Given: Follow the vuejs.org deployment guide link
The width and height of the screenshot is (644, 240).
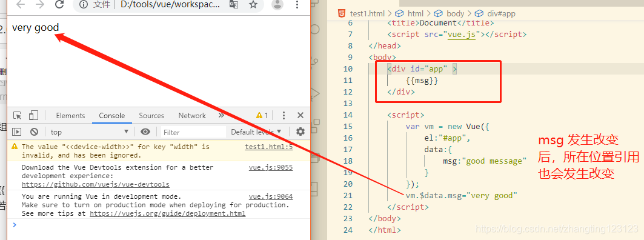Looking at the screenshot, I should [168, 213].
